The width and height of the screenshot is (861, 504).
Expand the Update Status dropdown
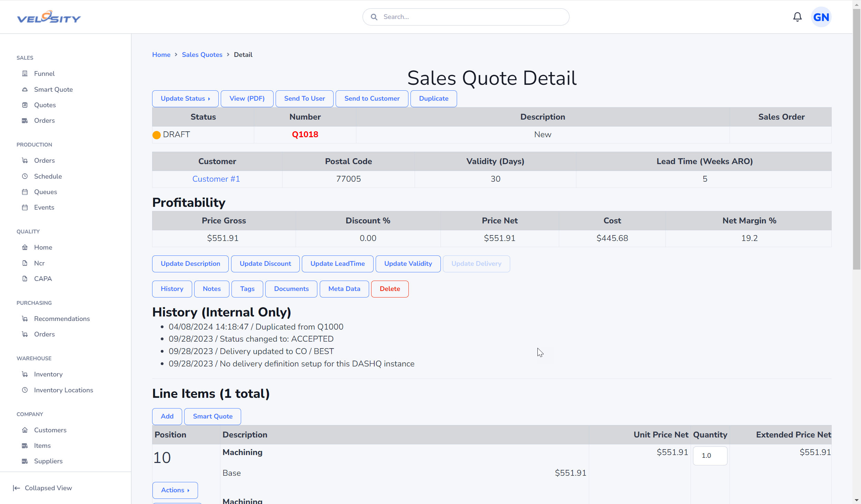coord(185,99)
